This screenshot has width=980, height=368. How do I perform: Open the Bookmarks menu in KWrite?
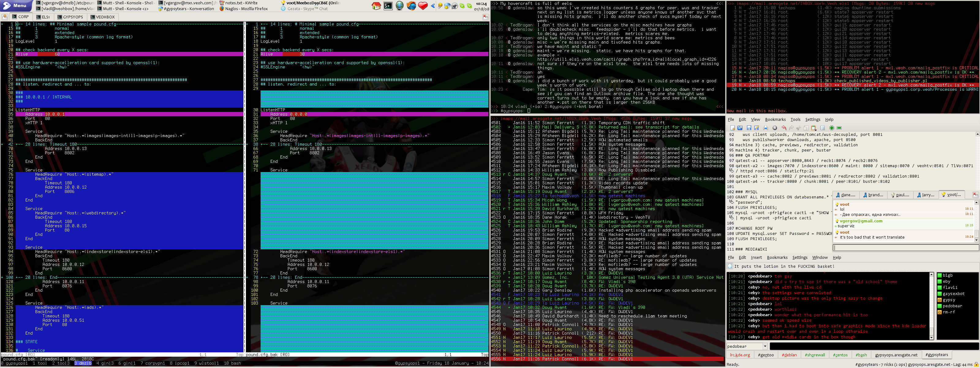(775, 120)
